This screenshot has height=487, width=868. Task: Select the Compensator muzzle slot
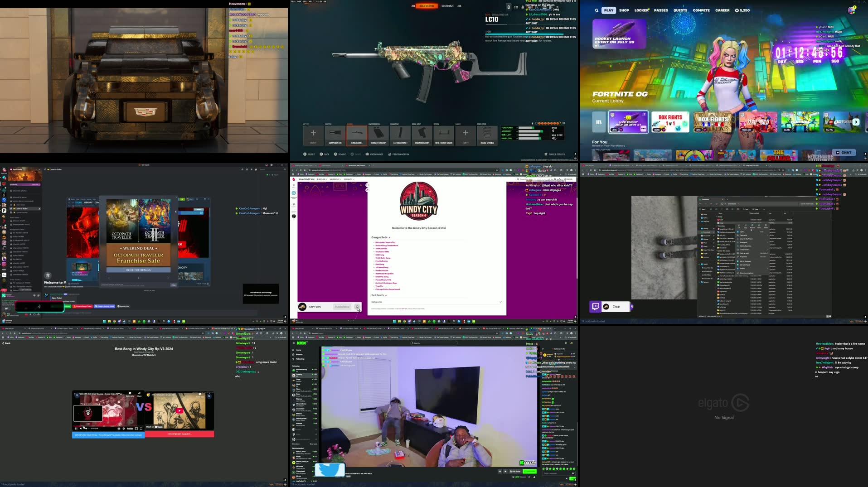[x=335, y=135]
